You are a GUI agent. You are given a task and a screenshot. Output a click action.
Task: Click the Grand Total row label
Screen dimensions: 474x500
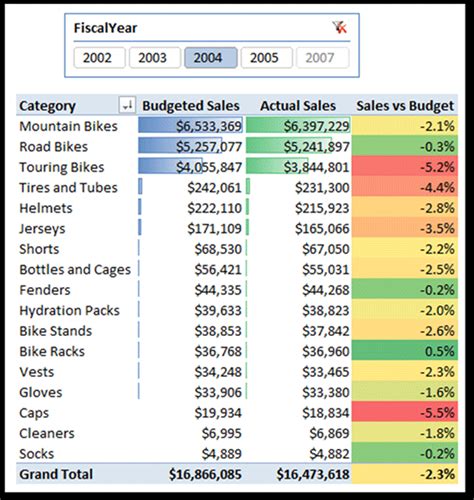pos(56,474)
